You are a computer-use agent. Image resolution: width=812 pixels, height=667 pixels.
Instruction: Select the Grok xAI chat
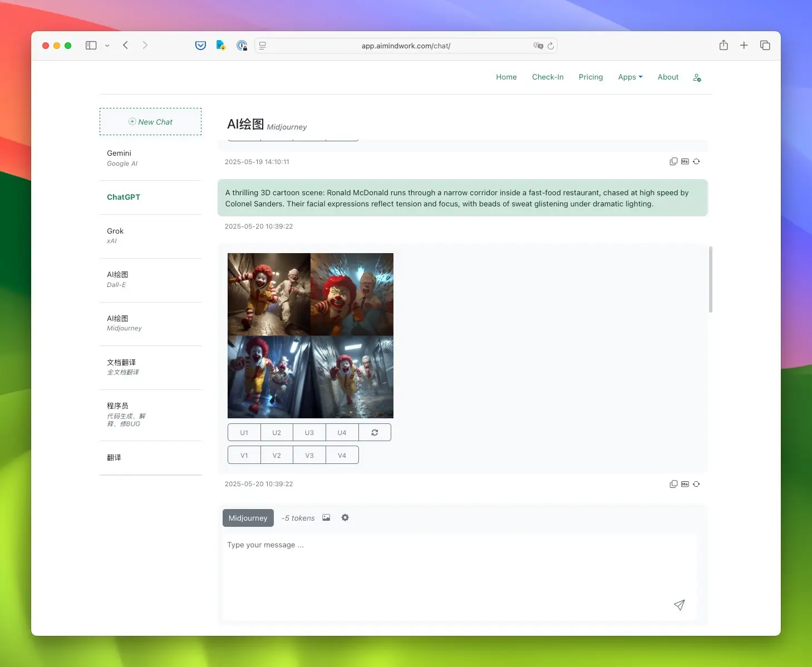pyautogui.click(x=150, y=236)
